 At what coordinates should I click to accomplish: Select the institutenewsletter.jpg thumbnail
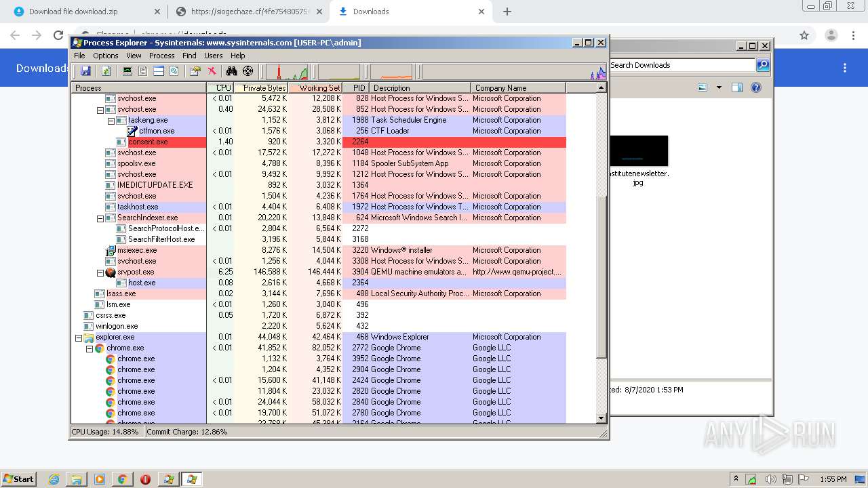click(x=639, y=150)
